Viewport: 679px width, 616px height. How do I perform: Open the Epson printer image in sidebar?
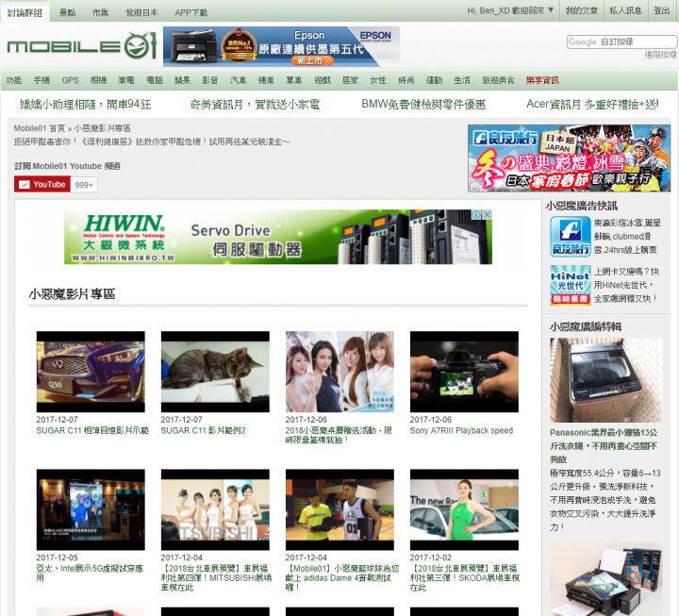(606, 579)
